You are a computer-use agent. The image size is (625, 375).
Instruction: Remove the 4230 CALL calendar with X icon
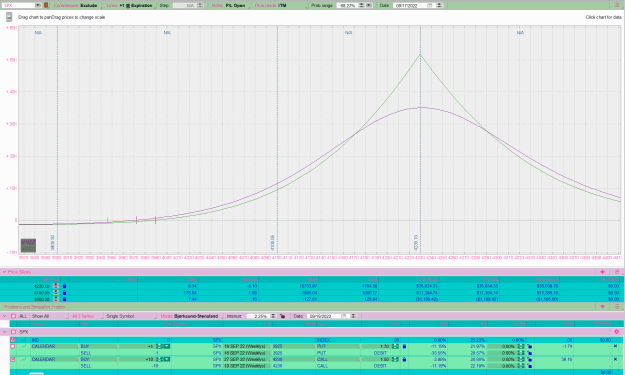(x=615, y=359)
